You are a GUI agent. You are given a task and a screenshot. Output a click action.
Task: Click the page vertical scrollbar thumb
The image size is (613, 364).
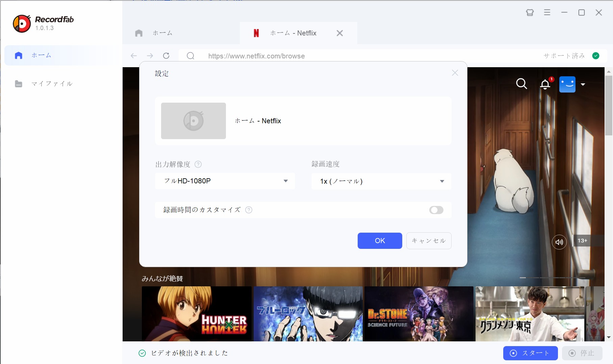(x=609, y=105)
